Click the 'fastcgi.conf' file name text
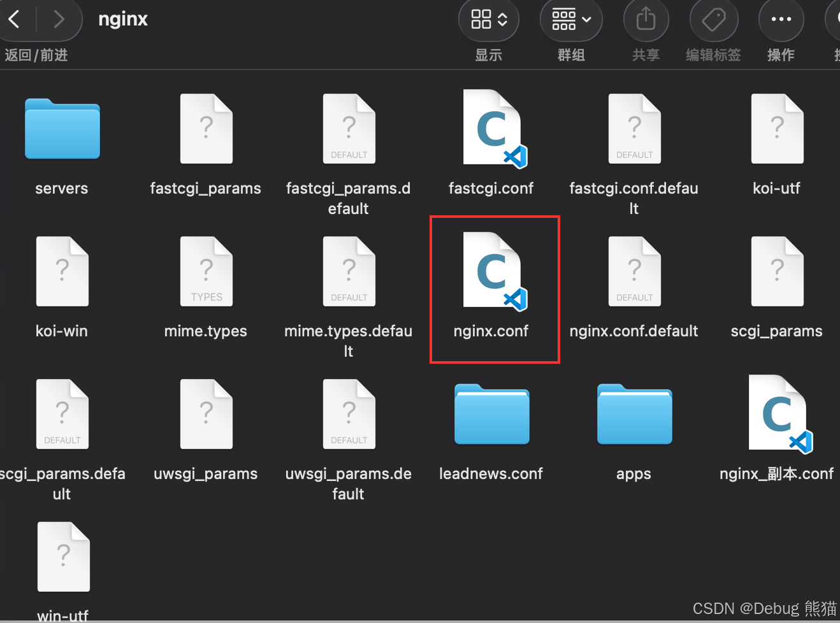The image size is (840, 623). tap(491, 189)
